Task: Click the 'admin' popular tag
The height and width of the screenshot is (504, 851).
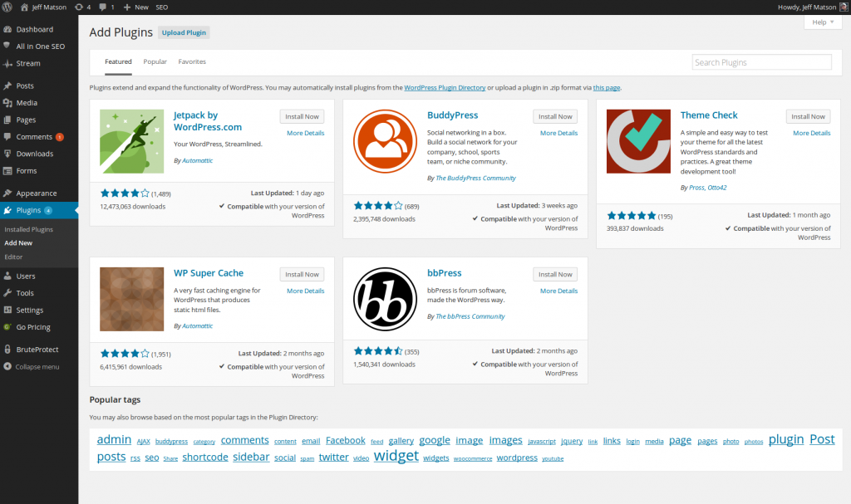Action: [x=114, y=439]
